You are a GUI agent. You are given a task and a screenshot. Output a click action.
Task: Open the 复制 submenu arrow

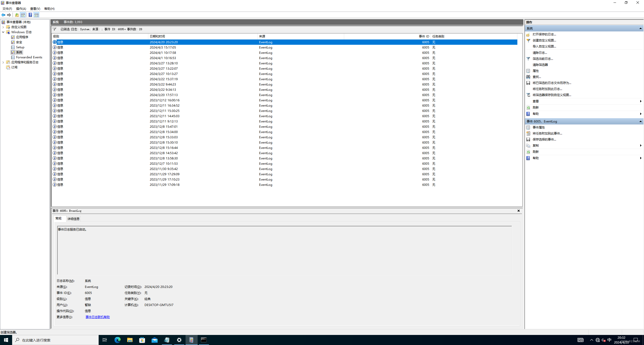640,146
